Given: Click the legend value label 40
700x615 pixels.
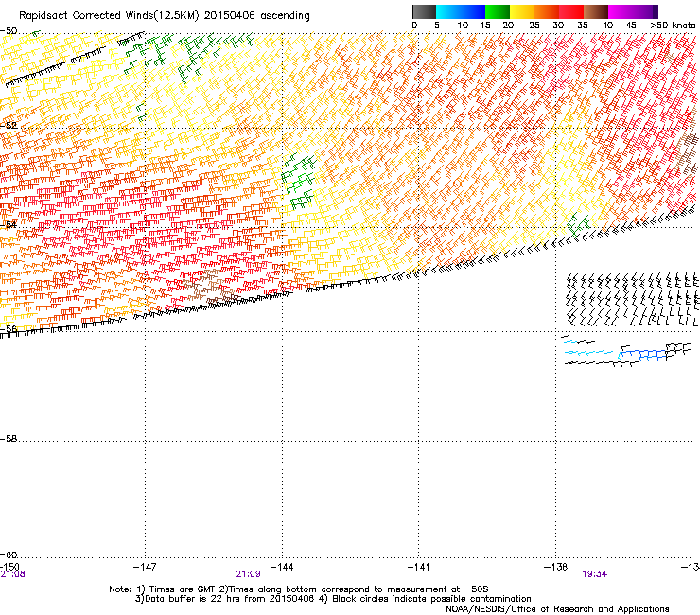Looking at the screenshot, I should [607, 26].
